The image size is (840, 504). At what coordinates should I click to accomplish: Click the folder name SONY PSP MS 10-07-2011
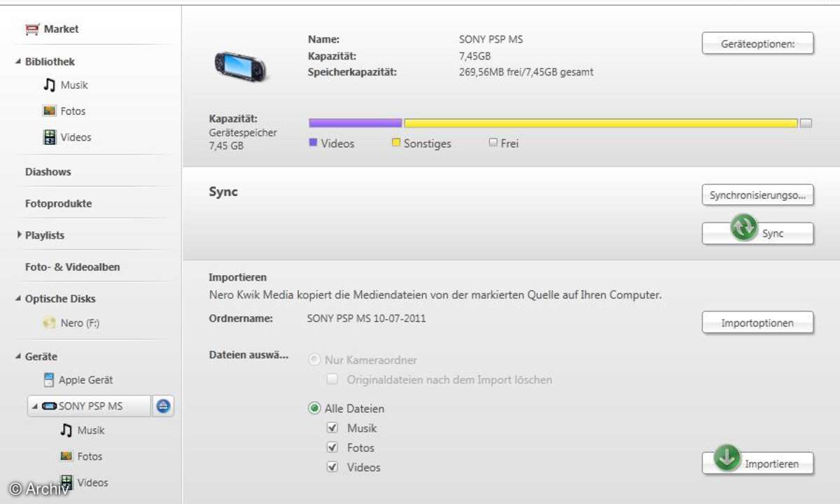[x=366, y=318]
